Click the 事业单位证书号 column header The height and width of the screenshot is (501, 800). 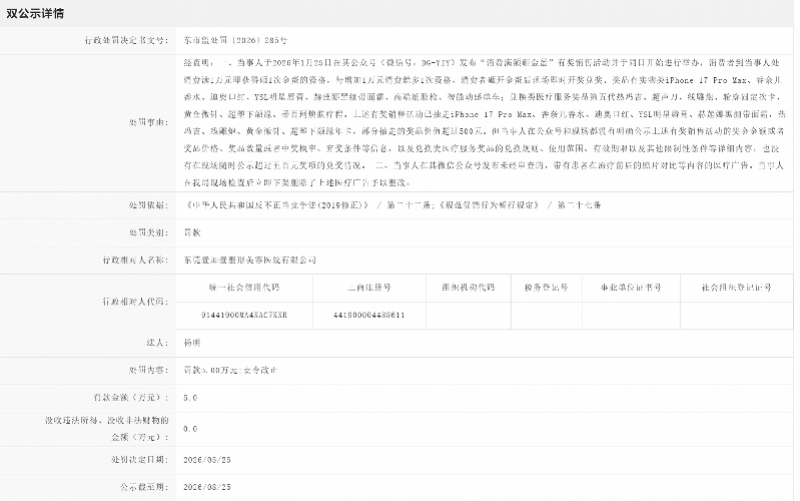tap(631, 288)
